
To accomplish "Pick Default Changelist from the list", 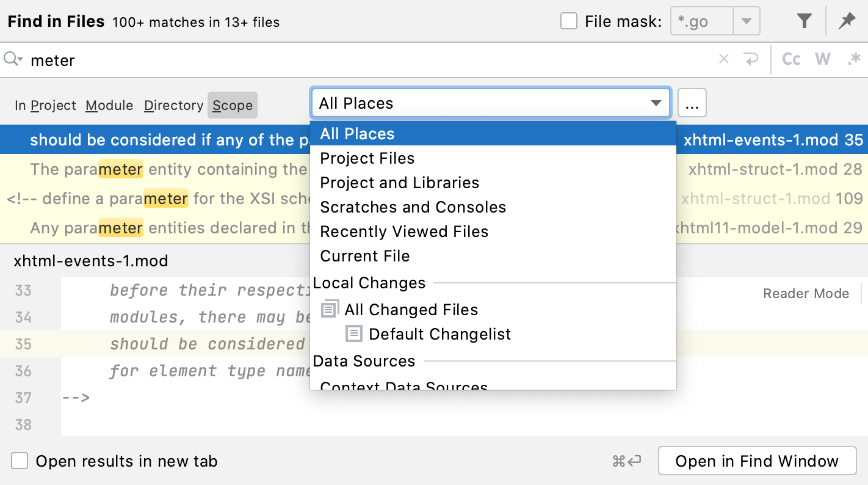I will coord(439,334).
